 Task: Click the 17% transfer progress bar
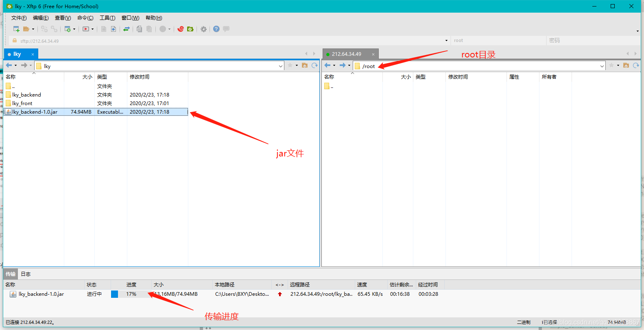[131, 294]
